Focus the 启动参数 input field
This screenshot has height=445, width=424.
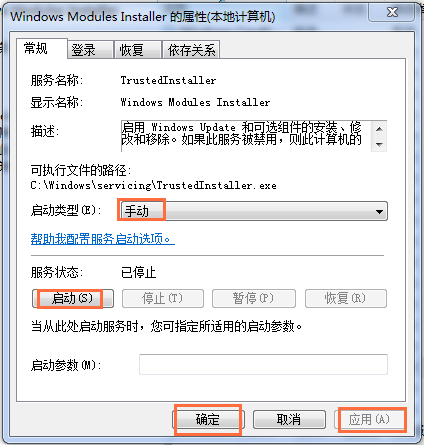(x=263, y=364)
